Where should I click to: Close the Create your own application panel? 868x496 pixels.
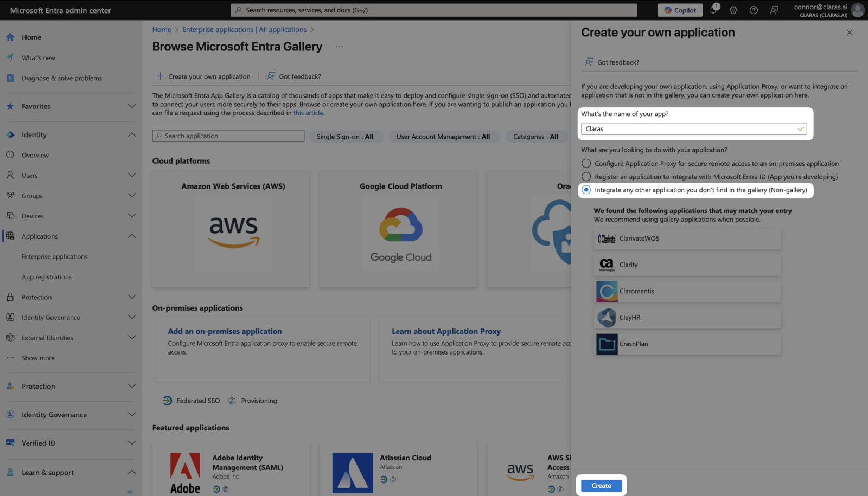point(850,33)
